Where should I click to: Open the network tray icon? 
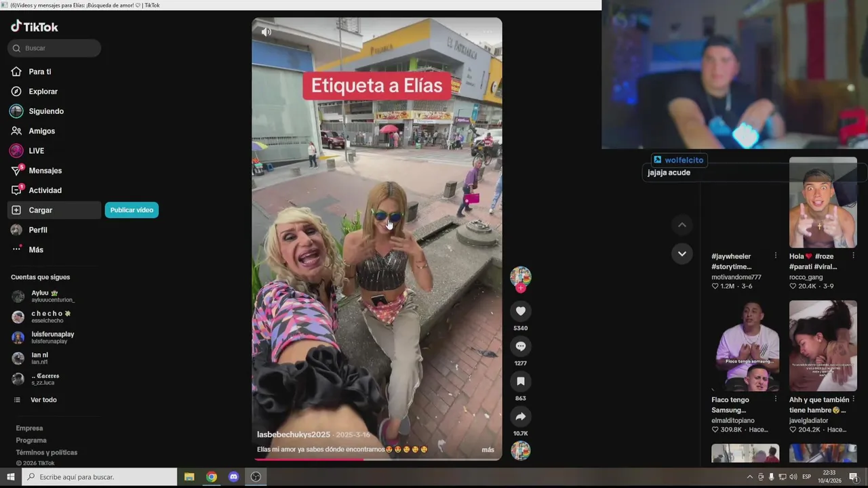783,477
